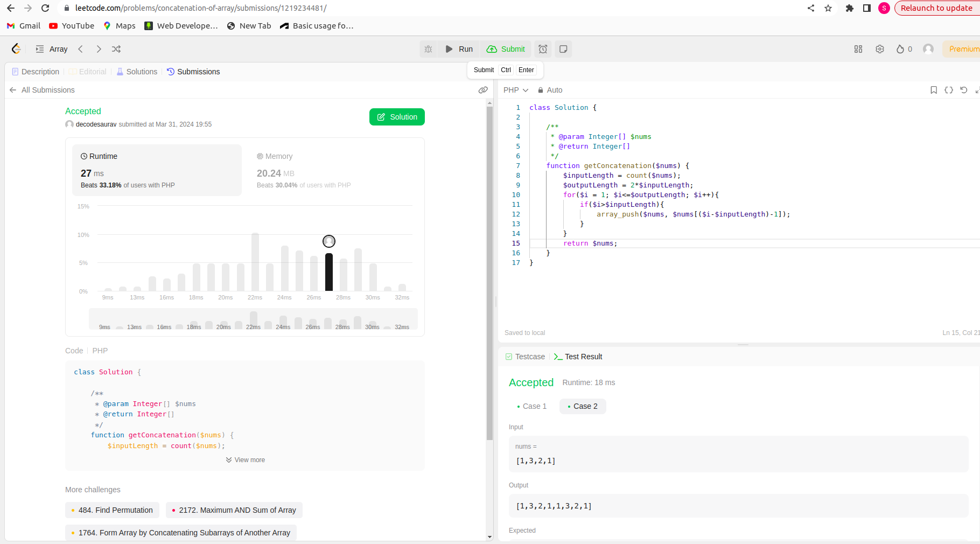This screenshot has width=980, height=544.
Task: Bookmark the code using the bookmark icon
Action: (x=934, y=90)
